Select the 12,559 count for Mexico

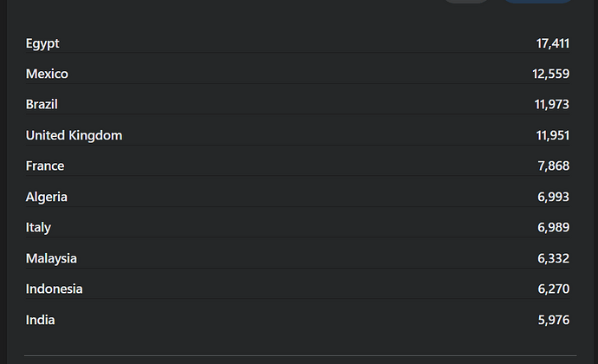click(550, 74)
